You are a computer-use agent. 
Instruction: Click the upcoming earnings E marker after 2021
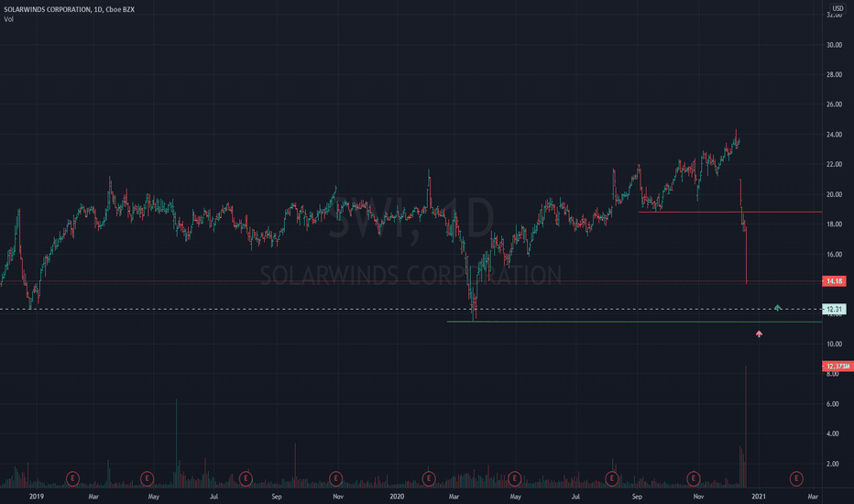tap(796, 479)
